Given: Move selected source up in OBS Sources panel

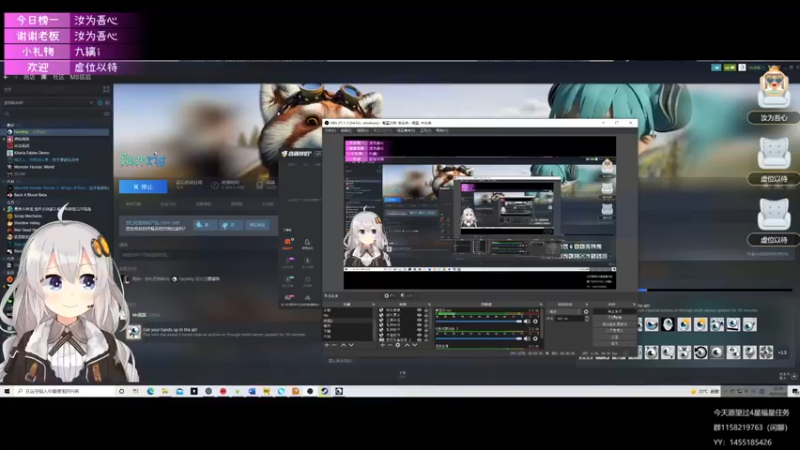Looking at the screenshot, I should (407, 345).
